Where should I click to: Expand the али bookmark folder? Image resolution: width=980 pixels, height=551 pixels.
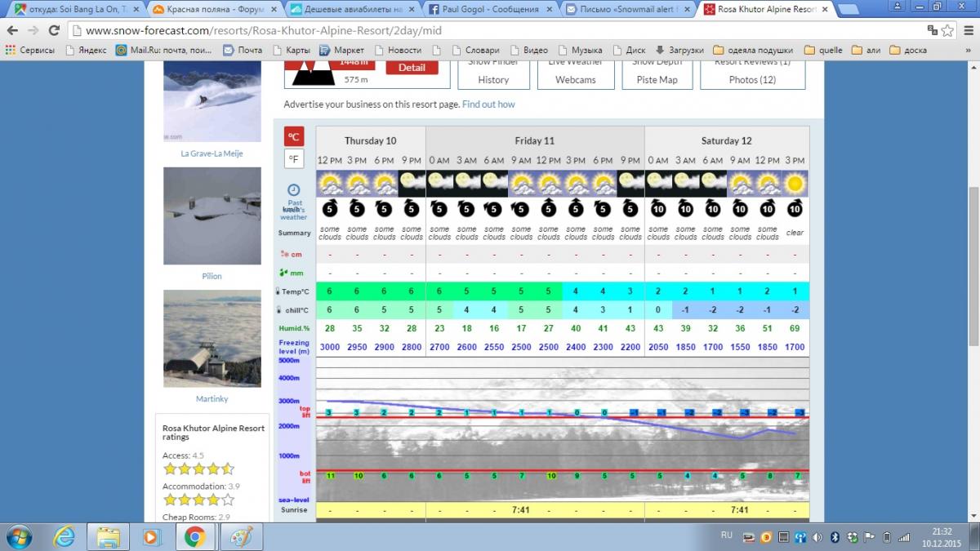tap(866, 50)
